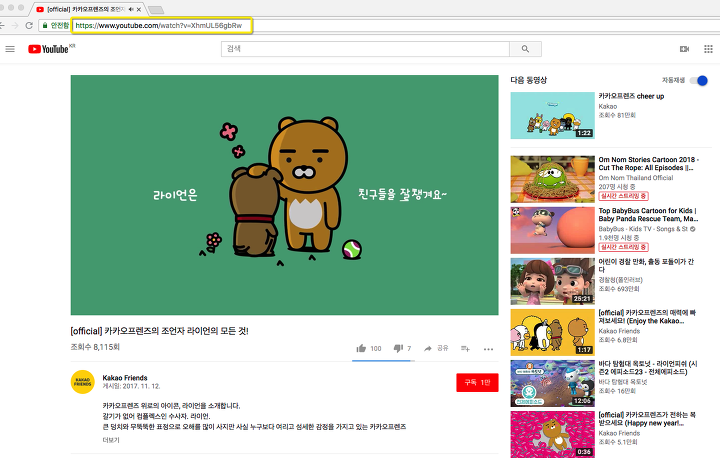Click the Kakao Friends channel avatar
Viewport: 720px width, 460px height.
[83, 382]
